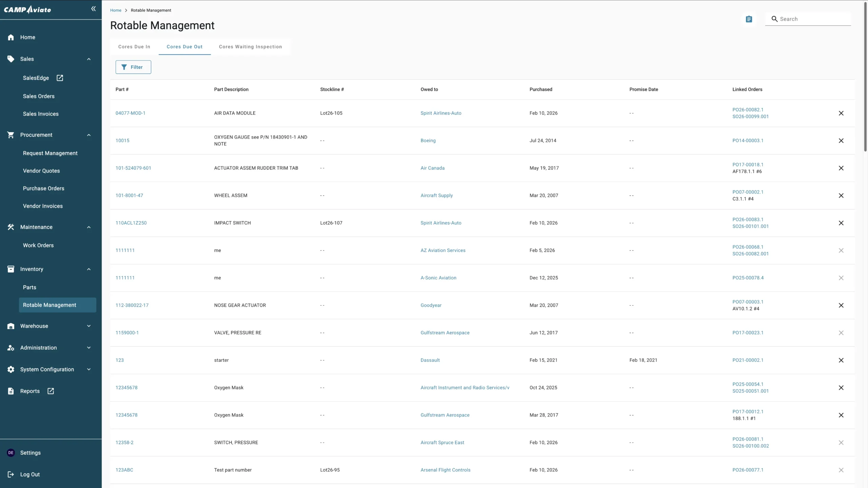Remove the 101-8001-47 WHEEL ASSEM row
This screenshot has height=488, width=868.
click(841, 196)
